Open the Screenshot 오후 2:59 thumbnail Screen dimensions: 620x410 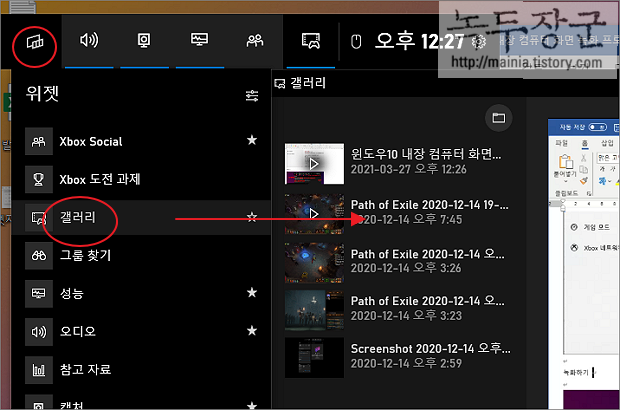tap(314, 357)
